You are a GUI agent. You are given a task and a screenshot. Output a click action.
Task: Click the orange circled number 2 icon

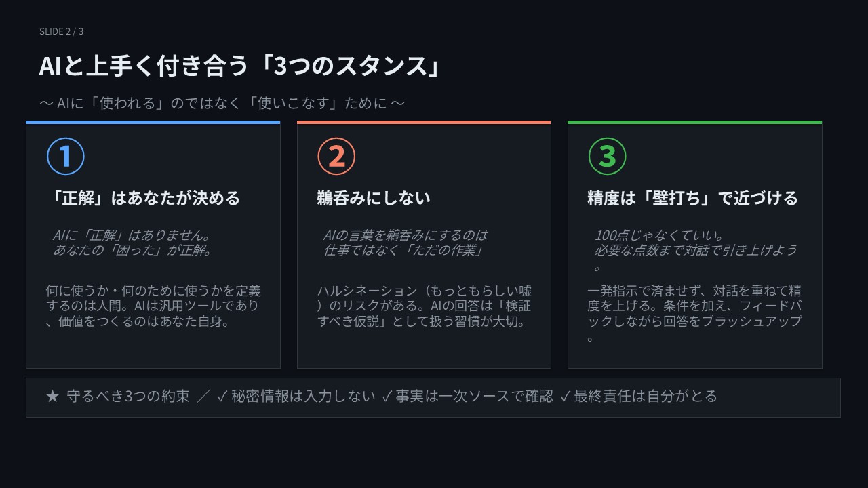(336, 156)
